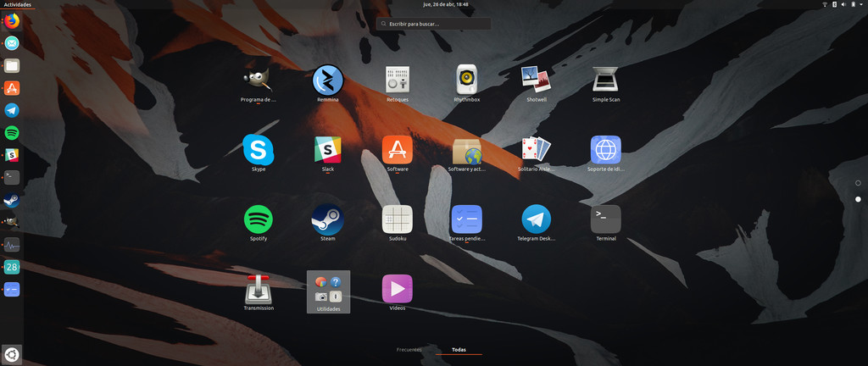The image size is (868, 366).
Task: Open system menu dropdown arrow
Action: tap(861, 4)
